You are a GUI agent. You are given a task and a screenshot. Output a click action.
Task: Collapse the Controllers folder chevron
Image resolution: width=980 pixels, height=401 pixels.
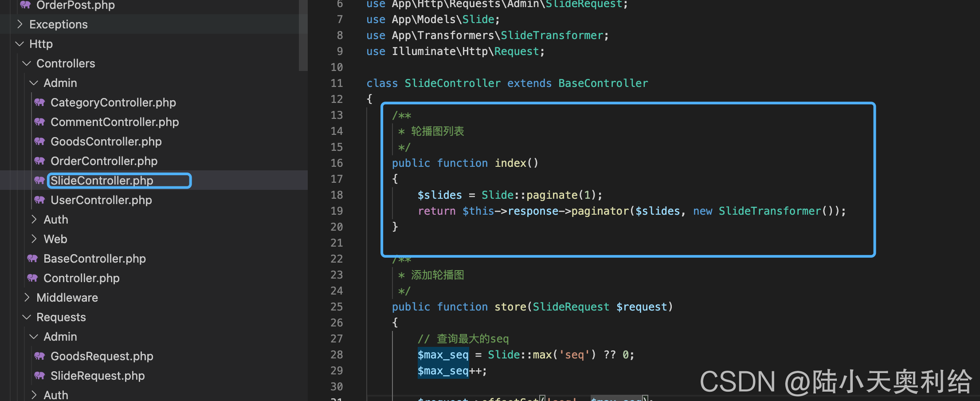[27, 63]
